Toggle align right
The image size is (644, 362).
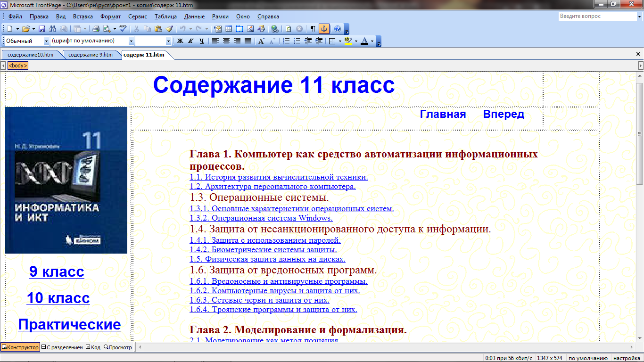[x=237, y=41]
